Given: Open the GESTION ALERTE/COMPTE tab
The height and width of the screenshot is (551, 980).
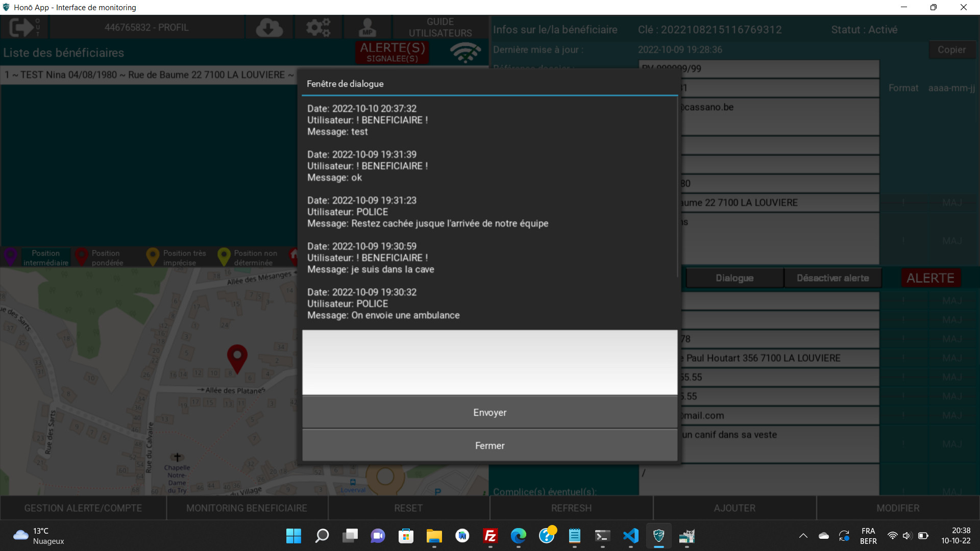Looking at the screenshot, I should (x=83, y=508).
